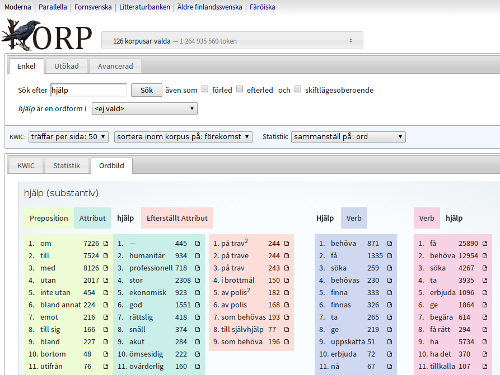Open example sentences icon for 'nå' row
The image size is (500, 375).
click(389, 366)
